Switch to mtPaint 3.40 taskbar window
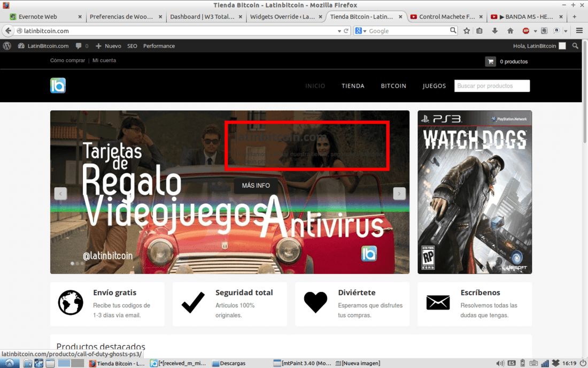Viewport: 588px width, 368px height. [302, 363]
